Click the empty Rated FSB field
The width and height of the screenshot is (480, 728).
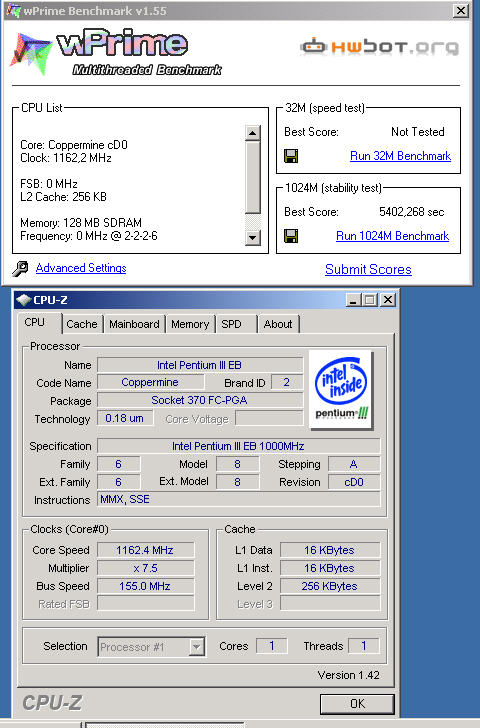tap(146, 604)
